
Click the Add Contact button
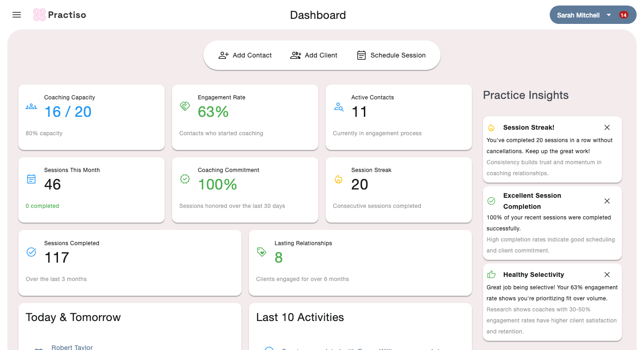(x=245, y=55)
